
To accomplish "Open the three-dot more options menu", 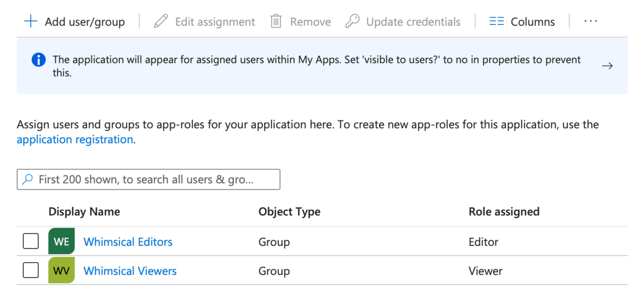I will [x=591, y=21].
